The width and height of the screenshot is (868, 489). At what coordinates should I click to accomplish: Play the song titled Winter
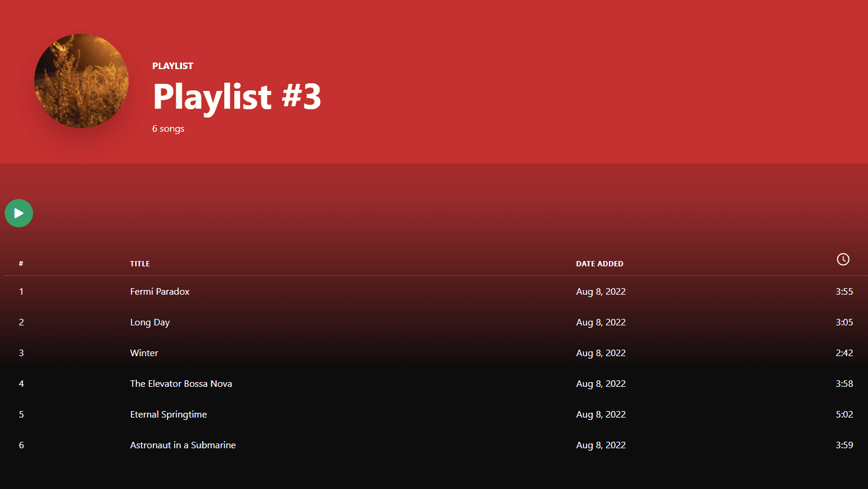click(x=144, y=353)
